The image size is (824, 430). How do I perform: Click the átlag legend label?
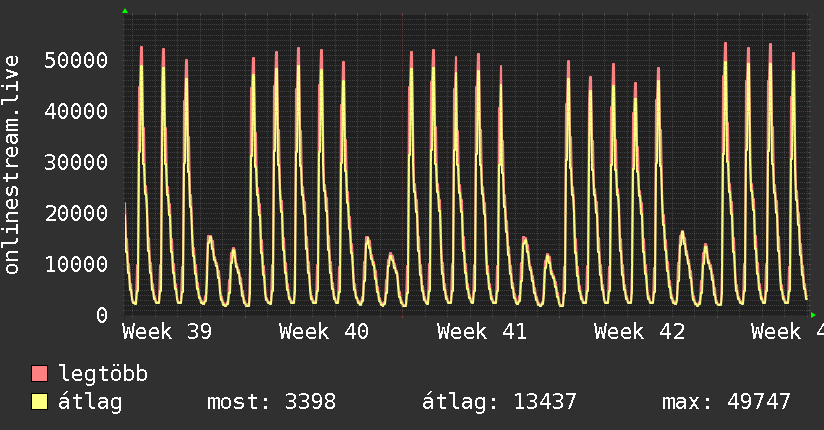[x=90, y=402]
